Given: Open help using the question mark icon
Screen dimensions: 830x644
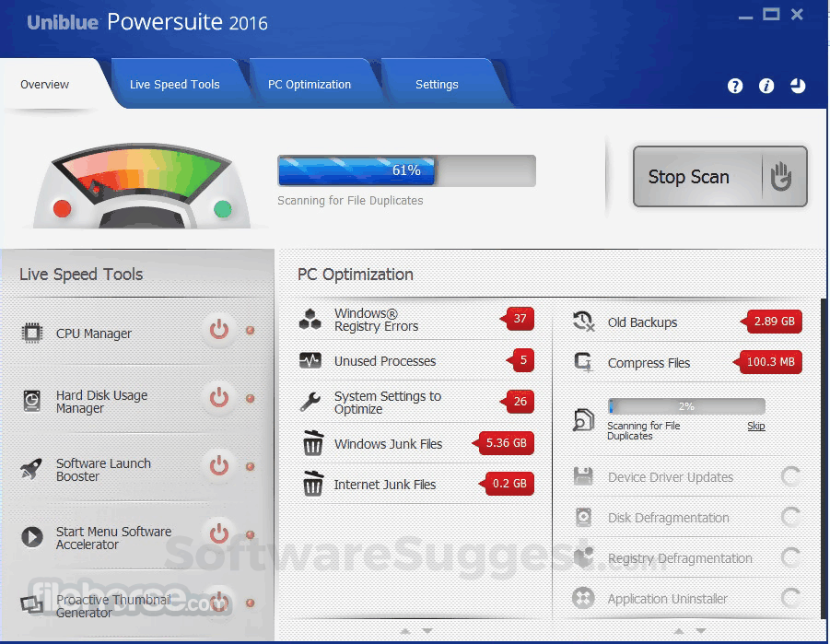Looking at the screenshot, I should pyautogui.click(x=734, y=85).
